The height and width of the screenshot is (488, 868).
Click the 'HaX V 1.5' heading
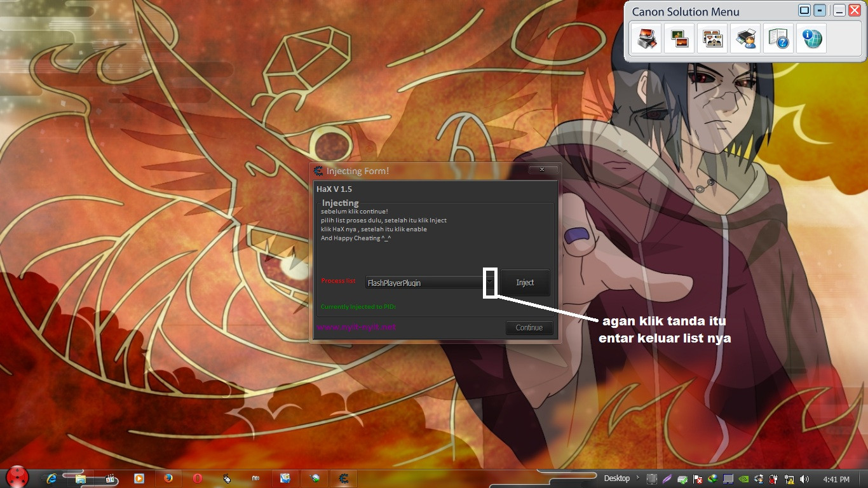[x=334, y=189]
